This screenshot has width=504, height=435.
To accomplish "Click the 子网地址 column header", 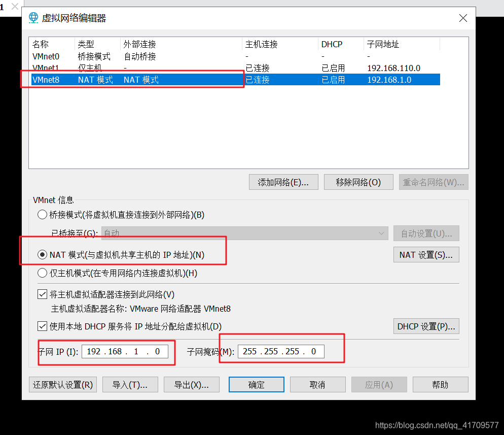I will (402, 44).
